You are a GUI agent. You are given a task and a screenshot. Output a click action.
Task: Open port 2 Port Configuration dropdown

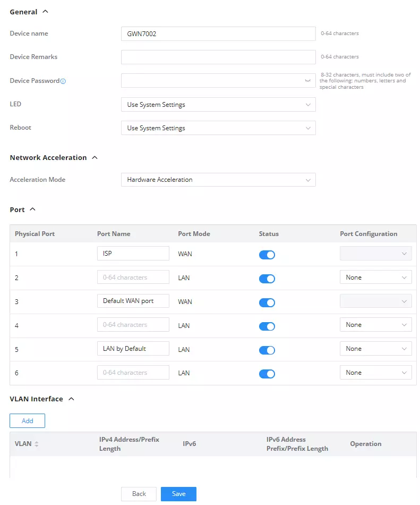tap(375, 277)
